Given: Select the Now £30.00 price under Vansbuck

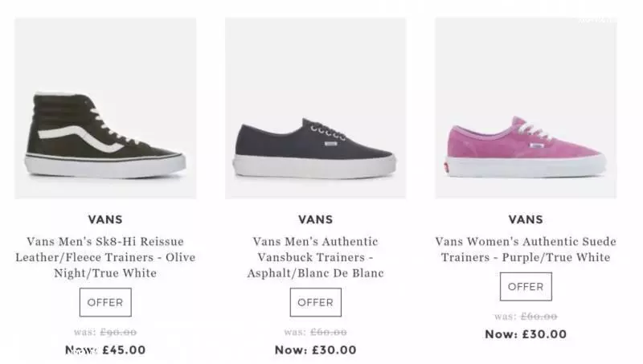Looking at the screenshot, I should 316,350.
